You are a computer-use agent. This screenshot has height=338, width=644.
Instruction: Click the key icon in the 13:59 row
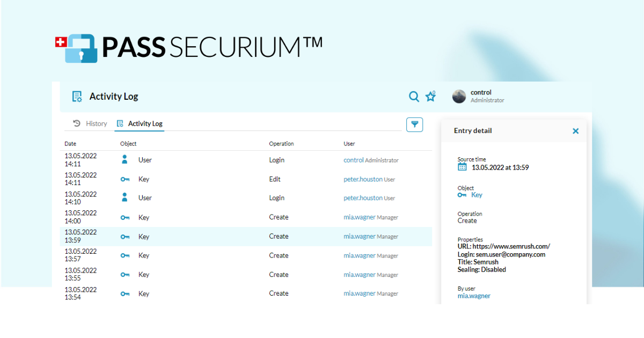coord(125,237)
